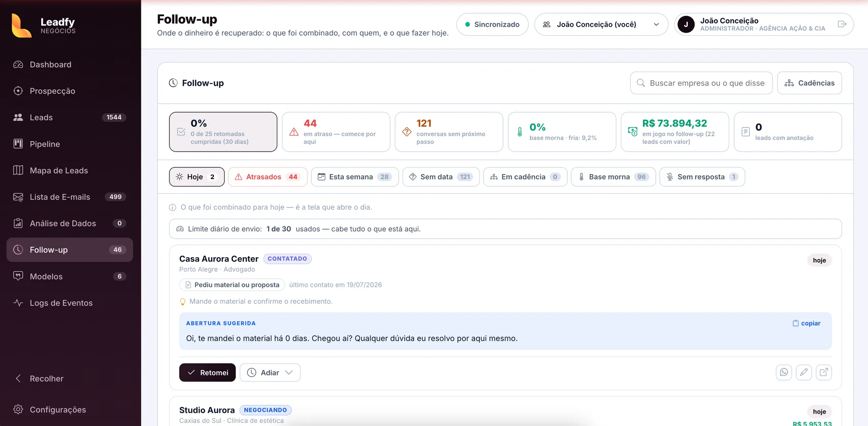Select the Esta semana filter tab

click(355, 177)
